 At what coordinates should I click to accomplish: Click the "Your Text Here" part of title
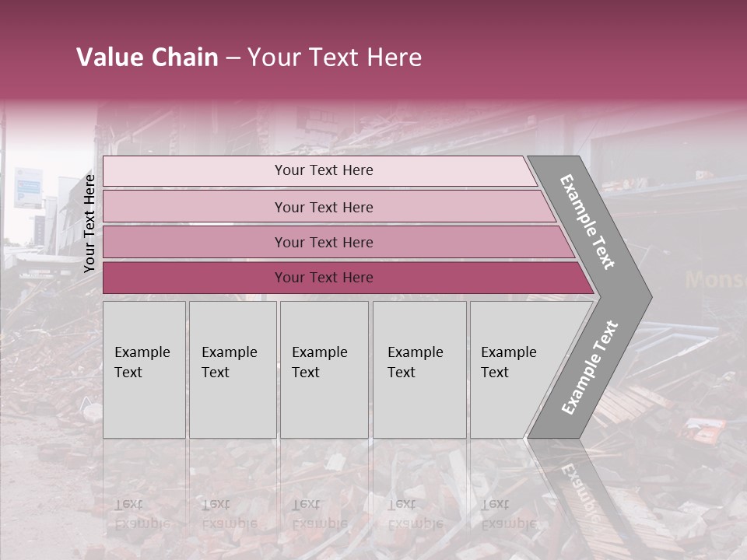coord(335,58)
